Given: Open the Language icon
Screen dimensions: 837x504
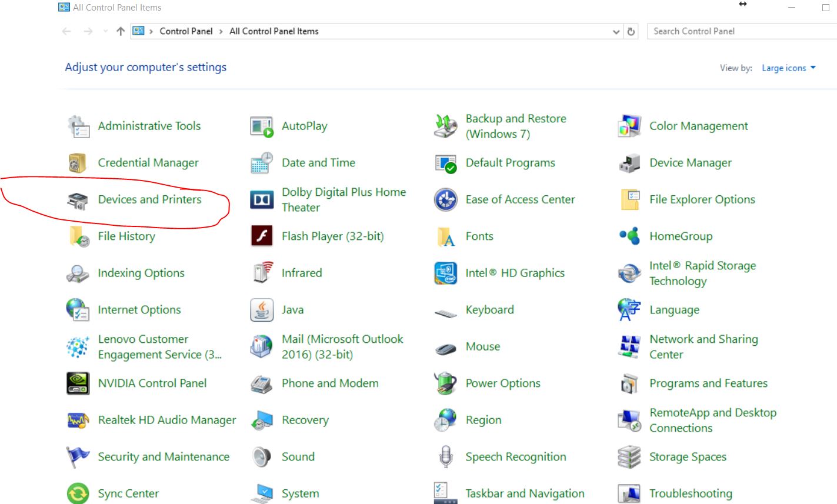Looking at the screenshot, I should click(629, 310).
